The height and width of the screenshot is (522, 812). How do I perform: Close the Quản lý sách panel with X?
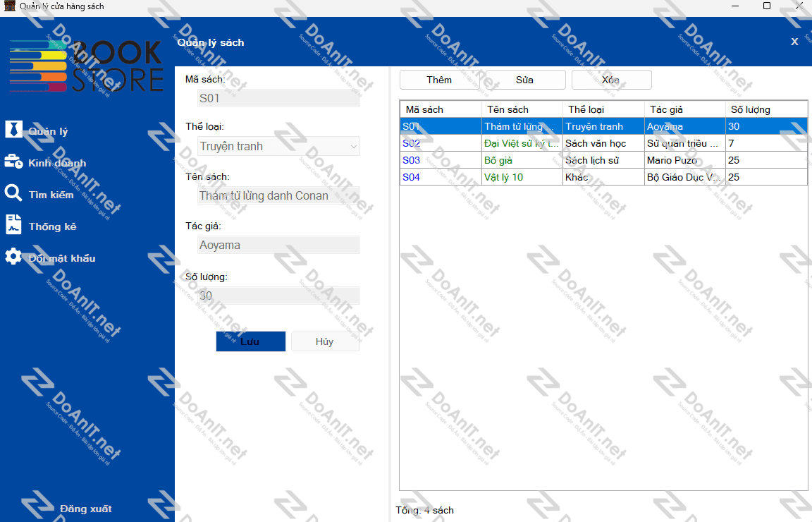[x=794, y=42]
